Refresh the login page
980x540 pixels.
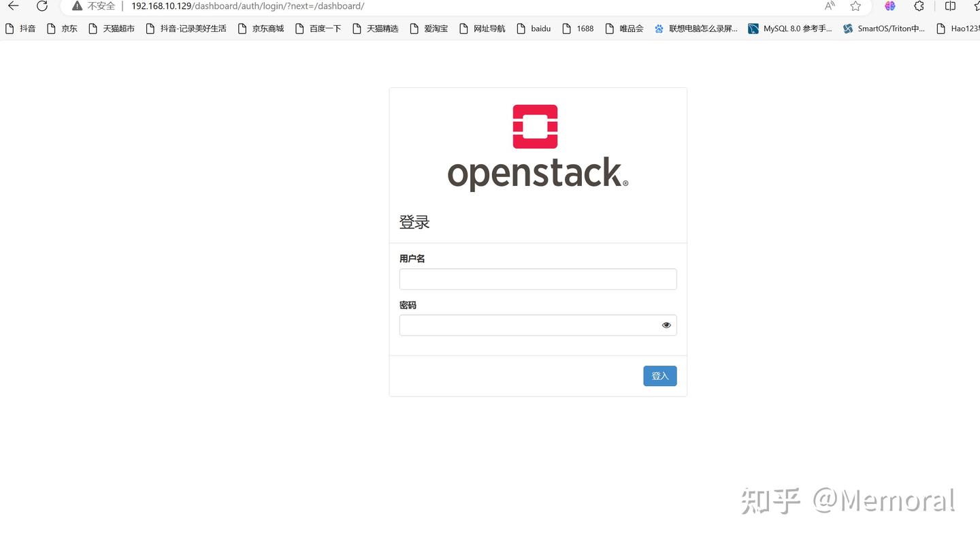[42, 5]
